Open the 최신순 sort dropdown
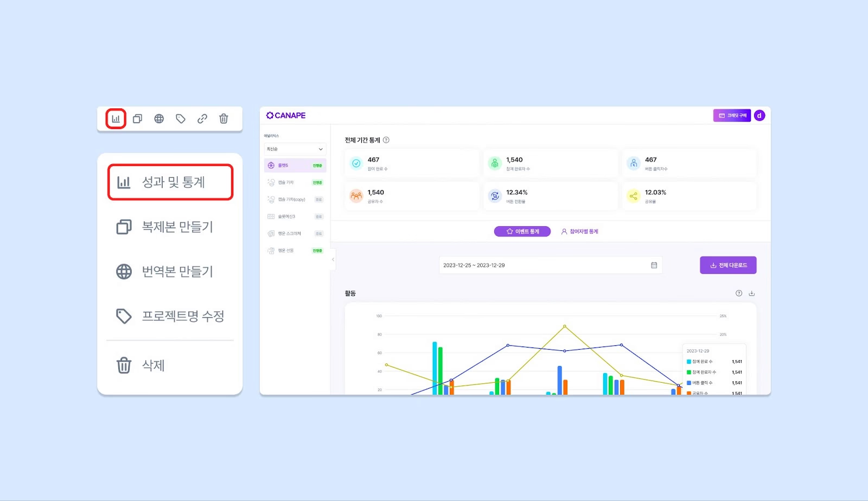The height and width of the screenshot is (501, 868). (295, 149)
